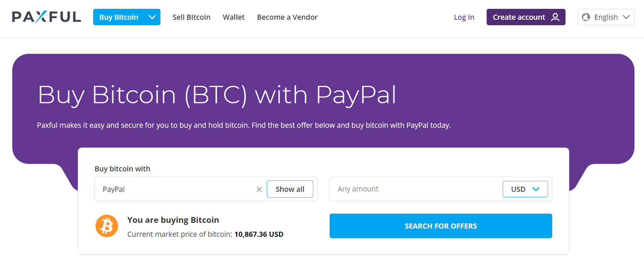
Task: Click the Search for Offers button
Action: click(x=441, y=226)
